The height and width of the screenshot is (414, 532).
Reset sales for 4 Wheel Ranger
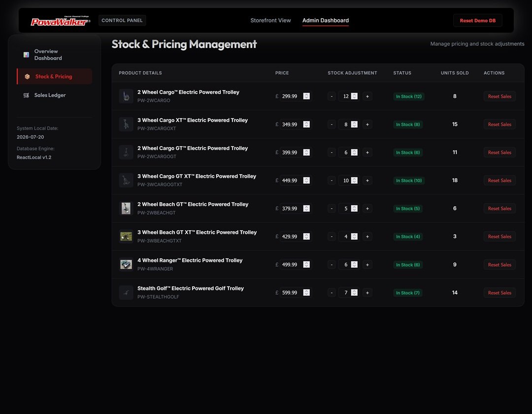[499, 264]
